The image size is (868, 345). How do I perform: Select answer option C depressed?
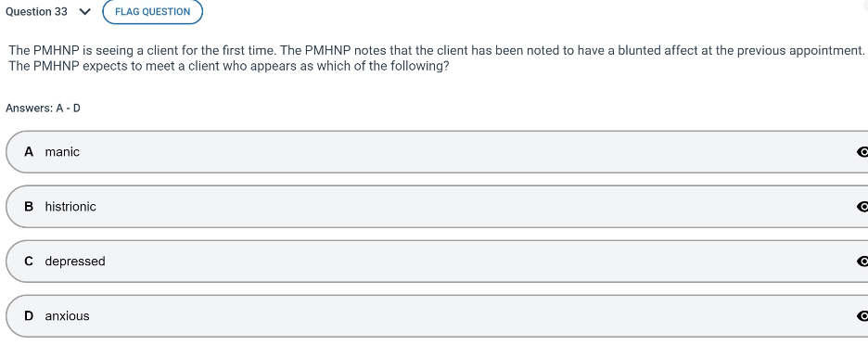click(437, 261)
